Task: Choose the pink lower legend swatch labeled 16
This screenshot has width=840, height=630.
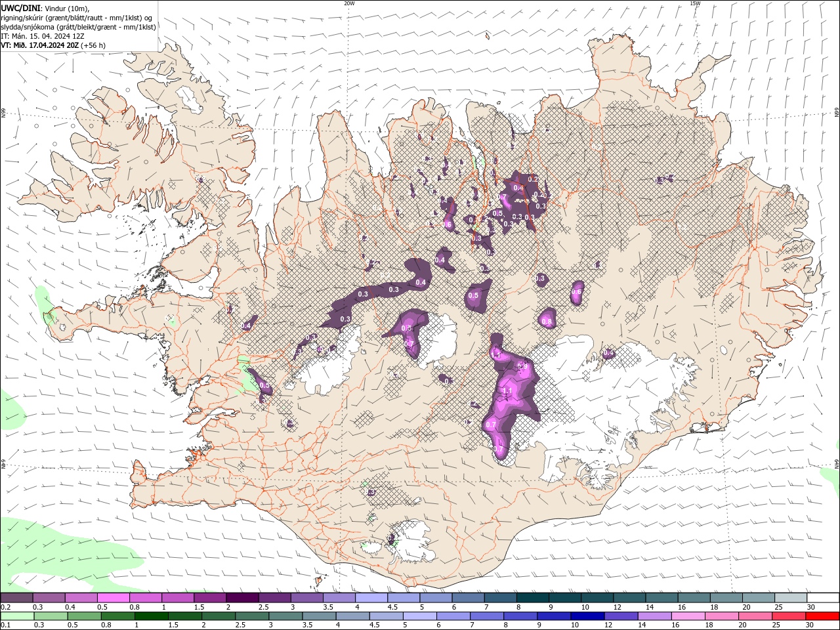Action: 688,616
